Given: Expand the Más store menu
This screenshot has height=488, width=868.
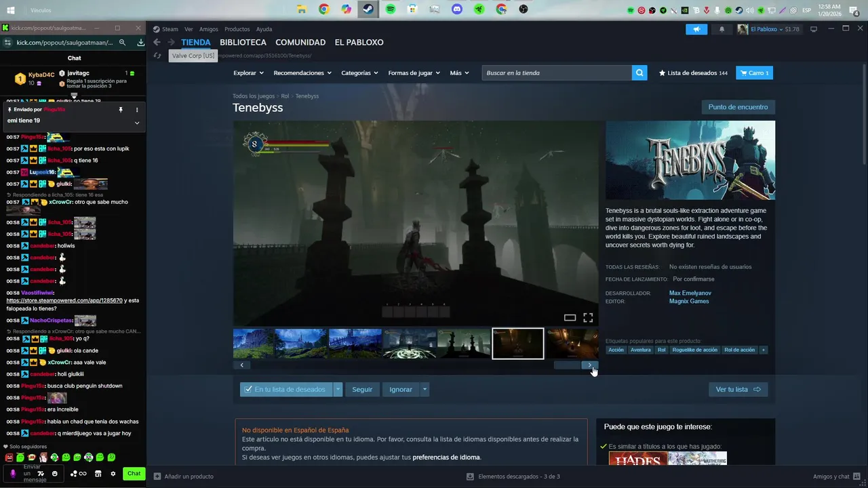Looking at the screenshot, I should pos(460,73).
